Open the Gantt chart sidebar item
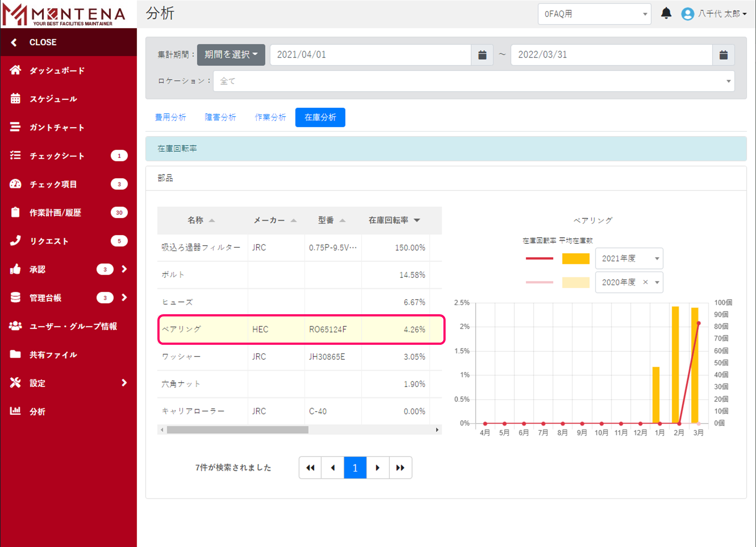The image size is (756, 547). (57, 127)
